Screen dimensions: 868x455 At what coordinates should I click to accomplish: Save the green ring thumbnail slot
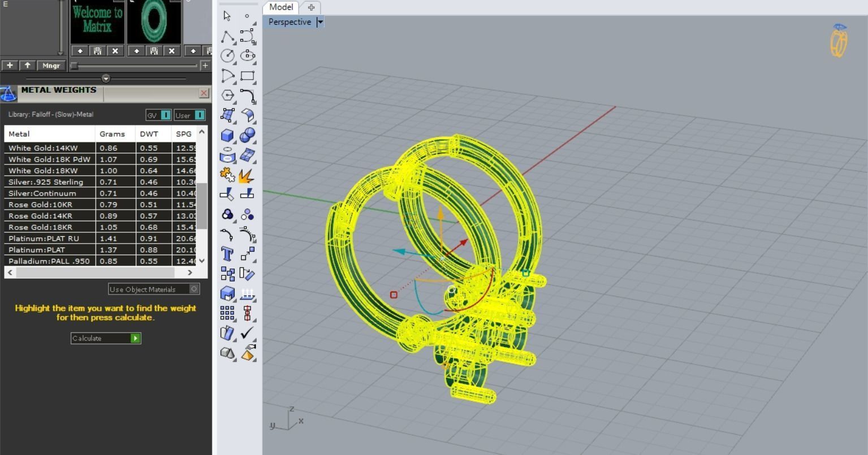click(x=154, y=51)
